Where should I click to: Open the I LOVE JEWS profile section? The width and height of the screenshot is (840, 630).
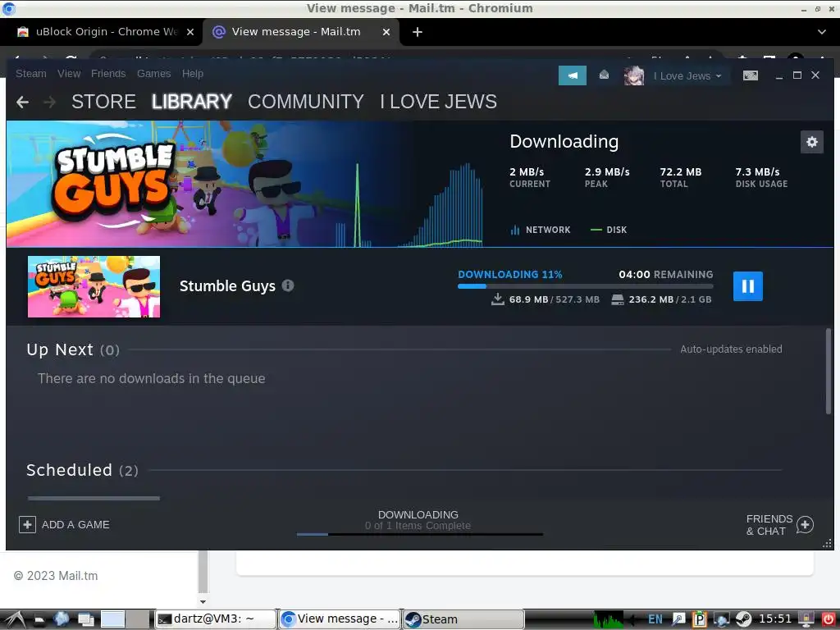[438, 102]
